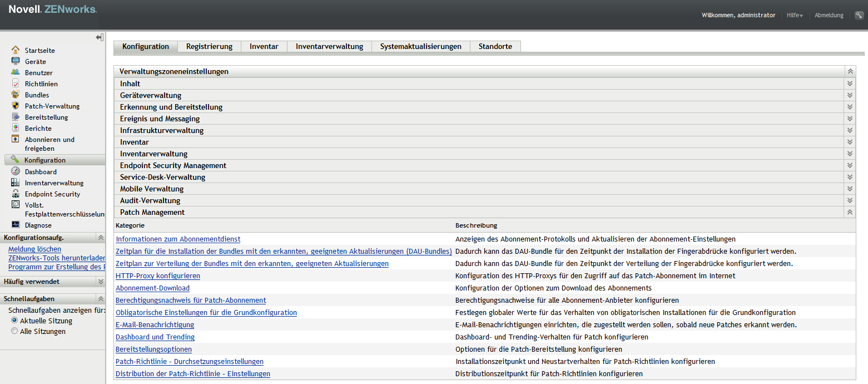Click the Patch-Verwaltung shield icon
This screenshot has width=868, height=384.
[16, 106]
